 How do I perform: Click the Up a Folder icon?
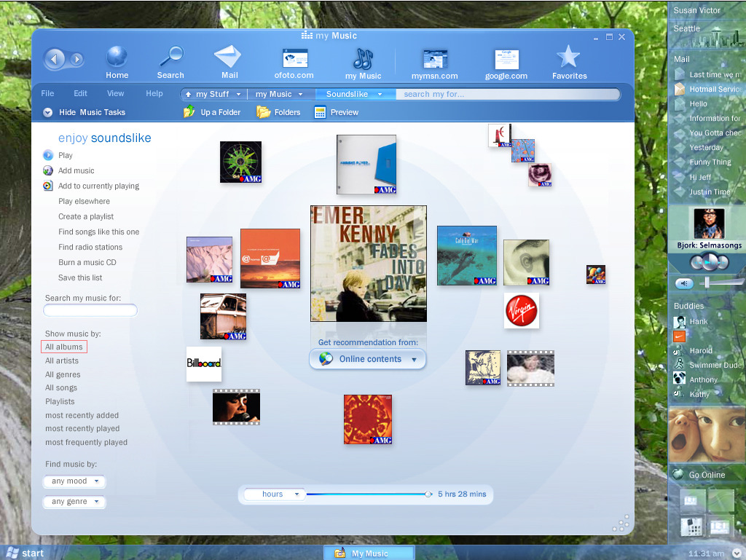[x=189, y=112]
